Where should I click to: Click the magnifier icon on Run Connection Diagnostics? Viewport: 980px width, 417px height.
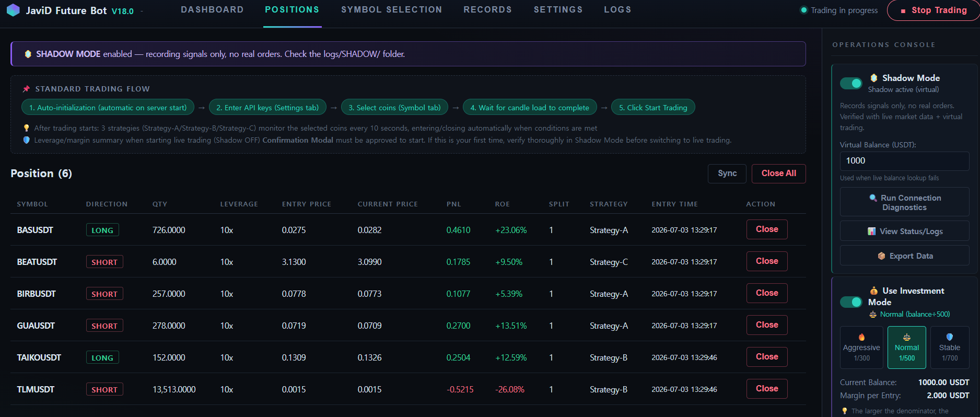tap(873, 198)
